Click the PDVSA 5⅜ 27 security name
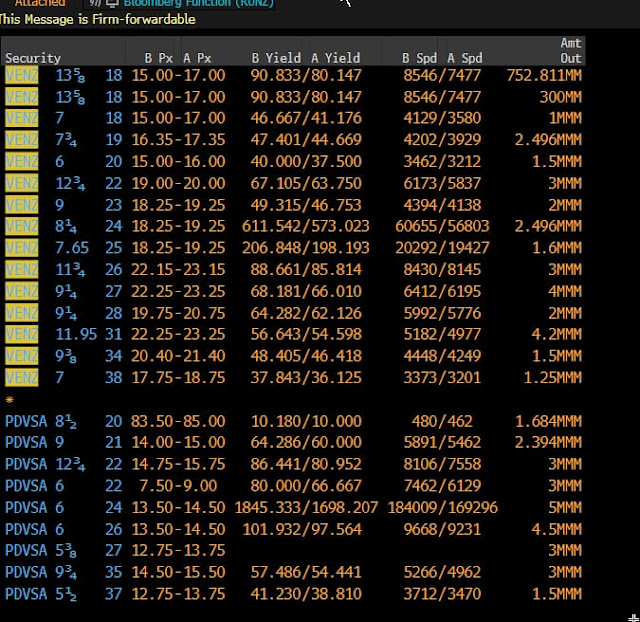The image size is (640, 622). [63, 551]
